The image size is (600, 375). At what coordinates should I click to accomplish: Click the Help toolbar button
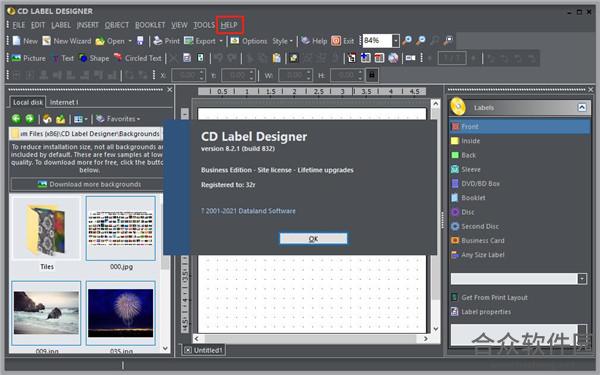click(x=314, y=41)
